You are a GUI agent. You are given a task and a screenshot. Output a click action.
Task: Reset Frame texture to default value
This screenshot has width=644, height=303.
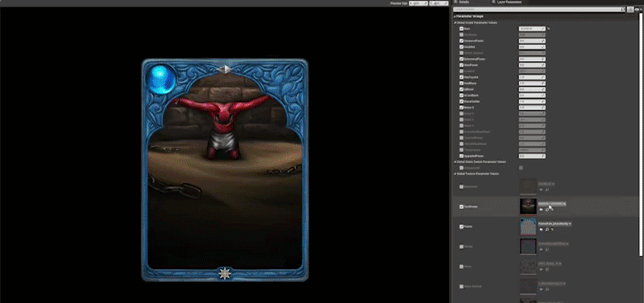[553, 229]
